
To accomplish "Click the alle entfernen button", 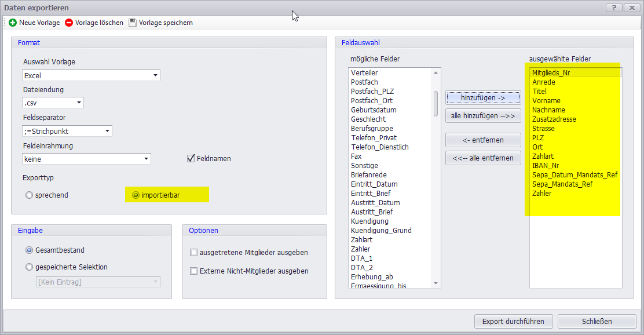I will 482,158.
